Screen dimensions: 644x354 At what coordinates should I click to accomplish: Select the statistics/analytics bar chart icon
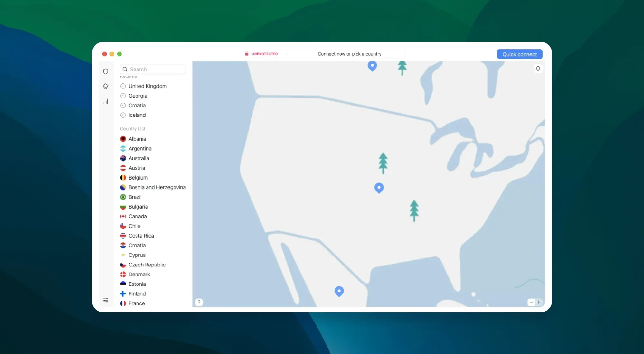106,101
